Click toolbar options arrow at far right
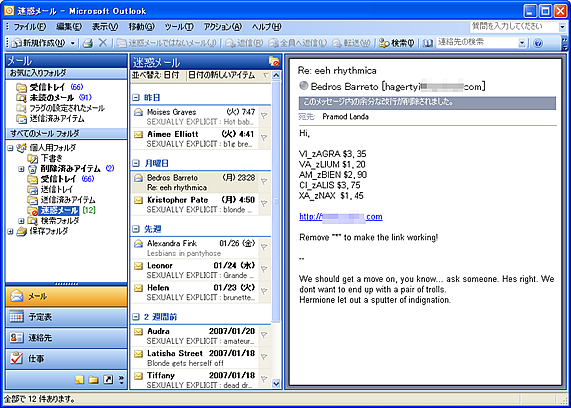 point(565,43)
